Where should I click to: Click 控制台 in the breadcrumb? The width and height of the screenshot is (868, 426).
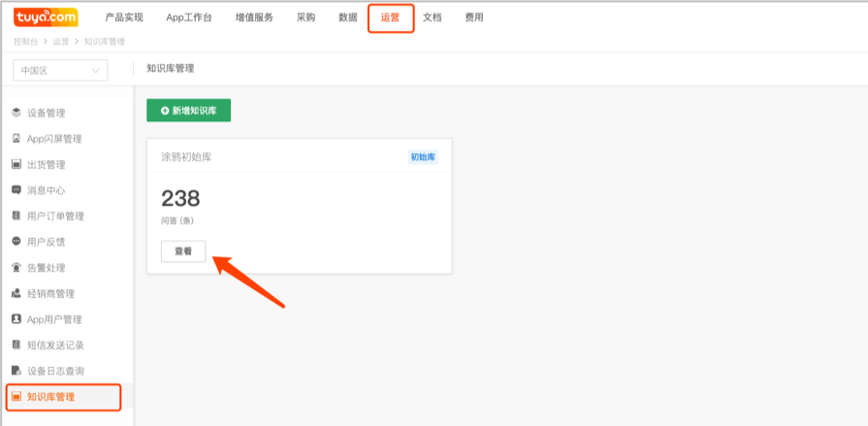click(x=26, y=42)
